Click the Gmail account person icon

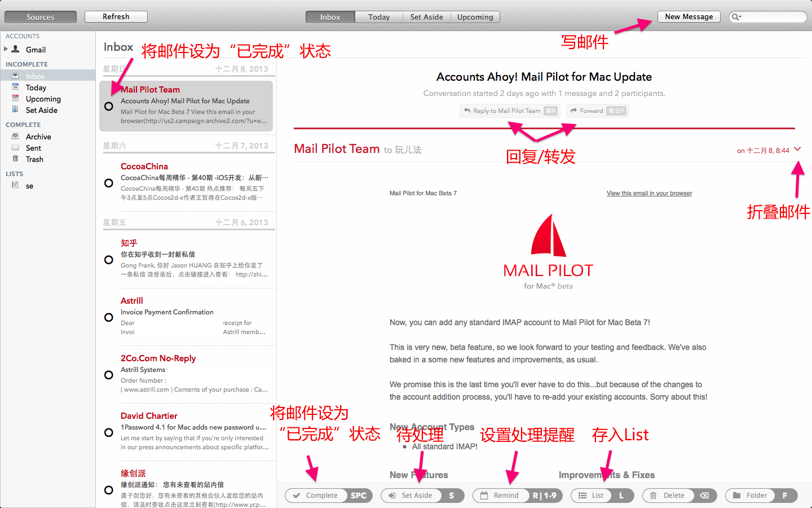point(16,49)
